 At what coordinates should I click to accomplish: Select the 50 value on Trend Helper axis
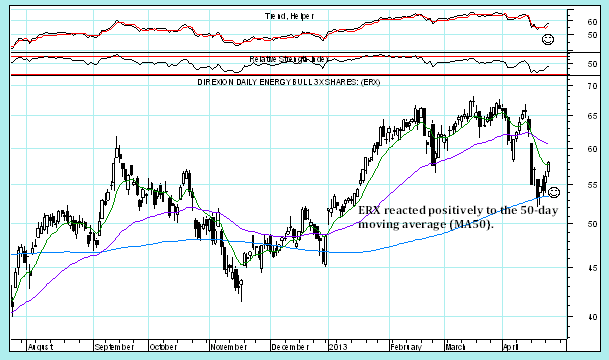click(x=592, y=35)
